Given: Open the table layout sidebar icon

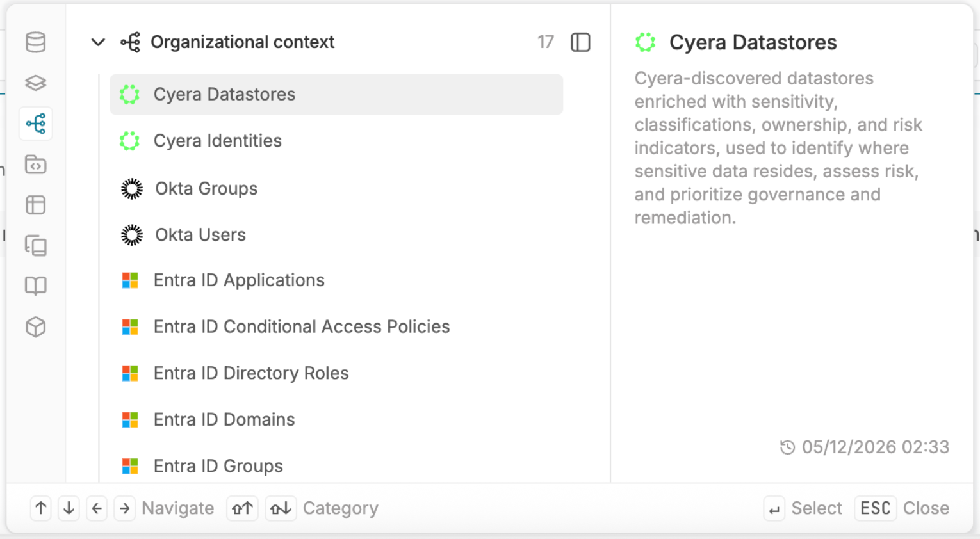Looking at the screenshot, I should point(36,205).
